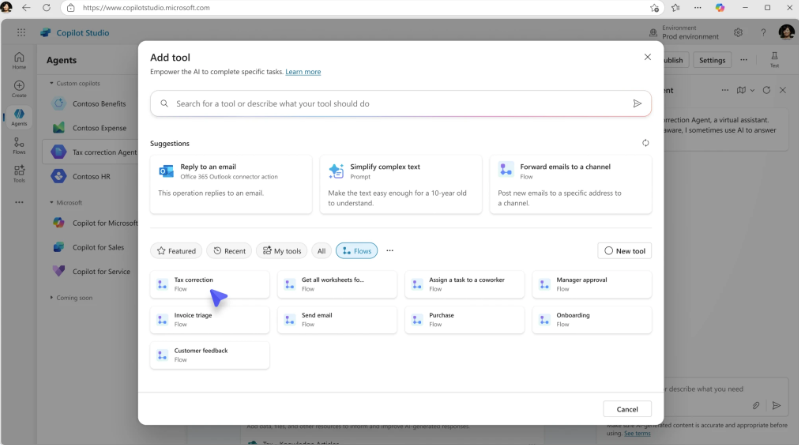
Task: Click the browser back arrow
Action: click(x=26, y=8)
